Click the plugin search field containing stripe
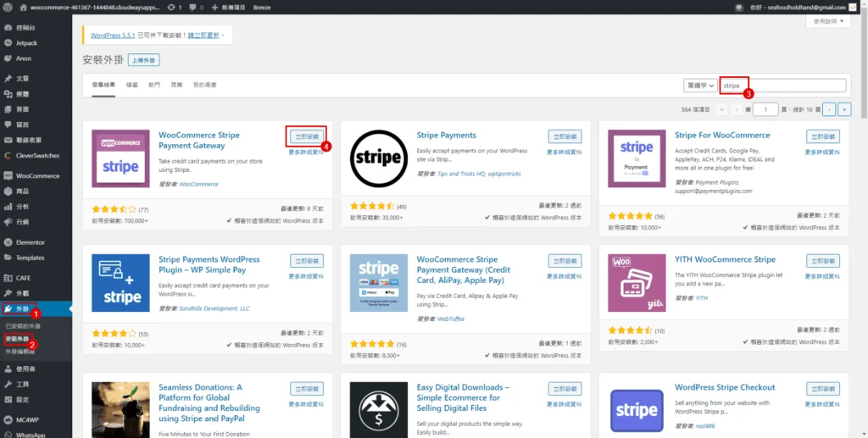Image resolution: width=868 pixels, height=438 pixels. pos(782,86)
